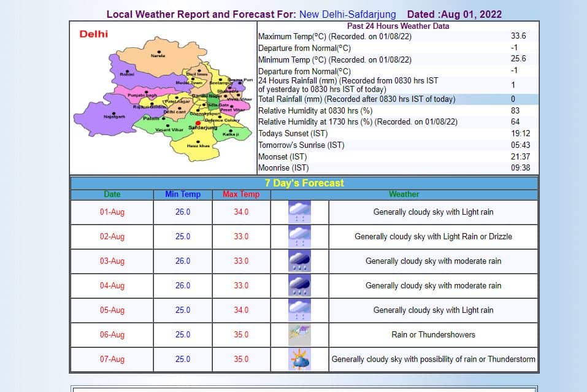
Task: Click the Weather column header
Action: point(403,194)
